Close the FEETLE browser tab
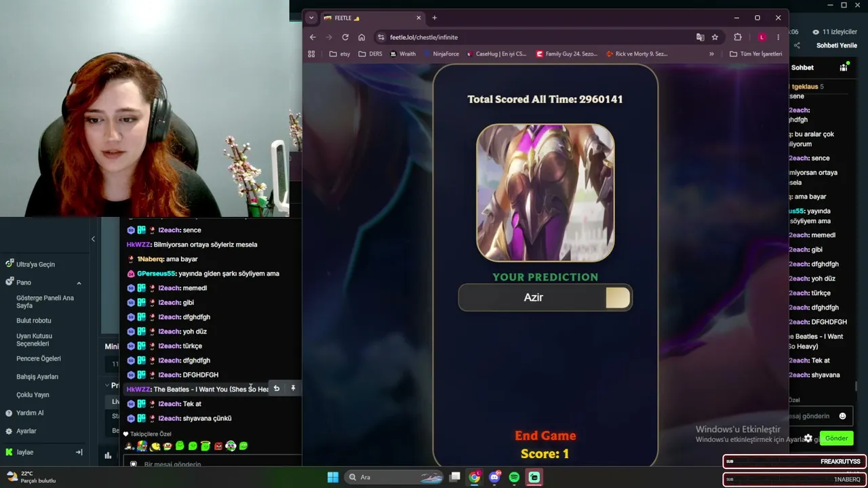The height and width of the screenshot is (488, 868). point(418,18)
